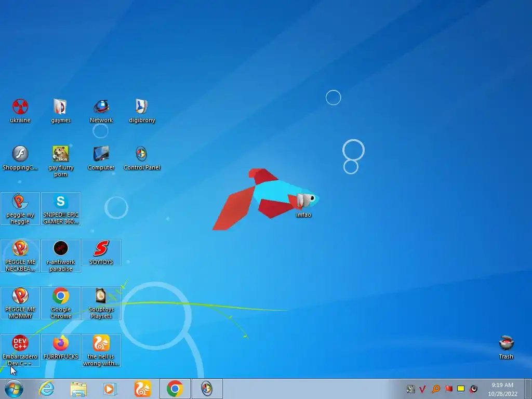
Task: Select 'the hell is wrong with...' icon
Action: point(101,350)
